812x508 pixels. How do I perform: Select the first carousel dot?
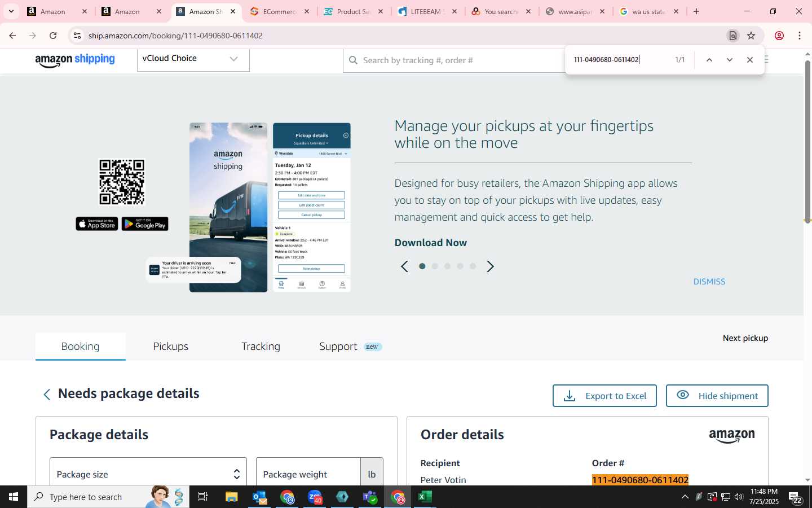tap(422, 266)
